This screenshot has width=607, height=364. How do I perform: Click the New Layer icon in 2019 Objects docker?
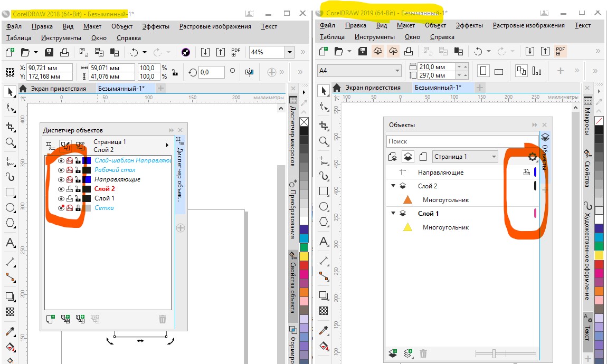pyautogui.click(x=393, y=353)
